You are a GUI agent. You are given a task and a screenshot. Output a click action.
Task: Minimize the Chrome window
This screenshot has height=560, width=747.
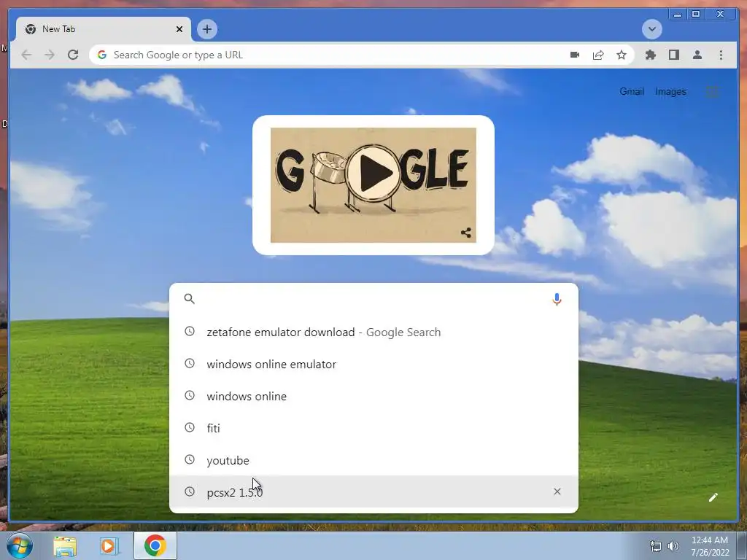[x=678, y=15]
